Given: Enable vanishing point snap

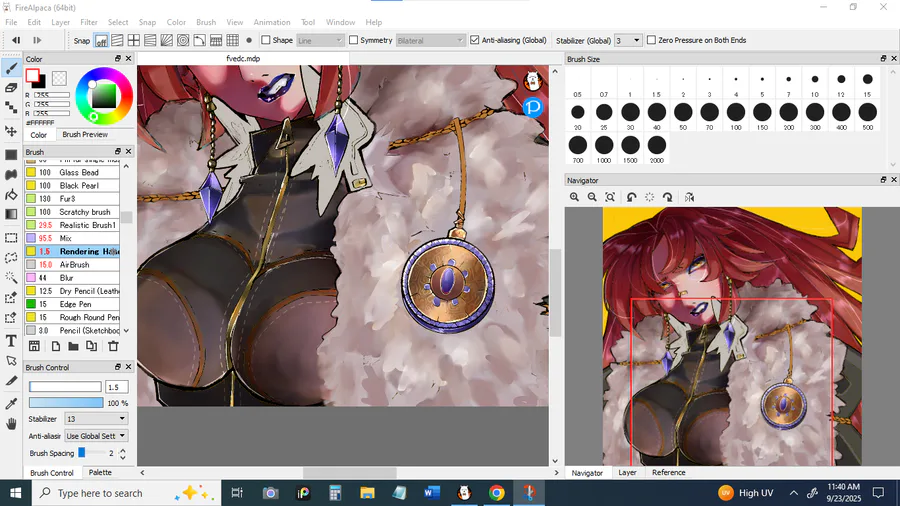Looking at the screenshot, I should 150,40.
